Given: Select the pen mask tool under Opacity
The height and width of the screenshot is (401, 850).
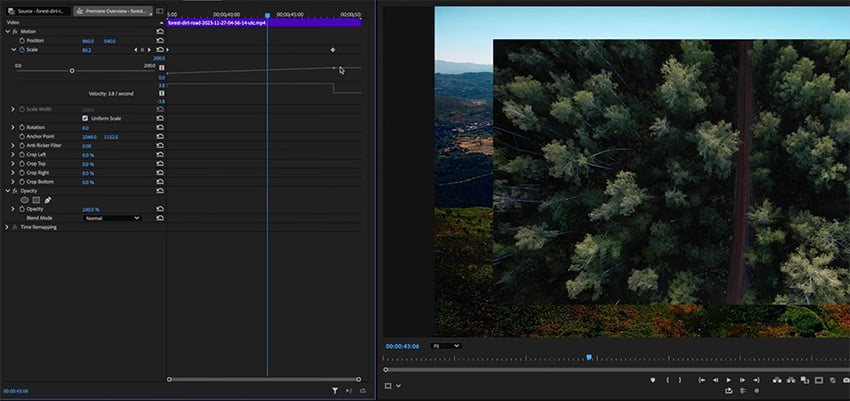Looking at the screenshot, I should pyautogui.click(x=47, y=200).
